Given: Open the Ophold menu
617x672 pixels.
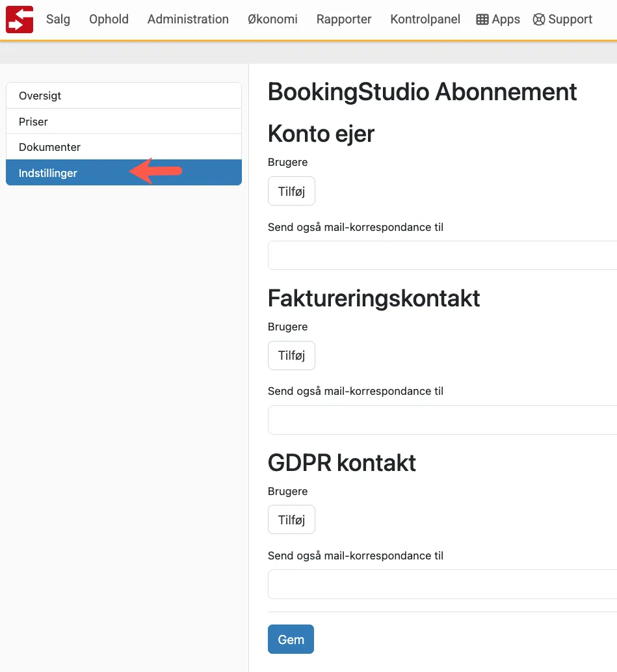Looking at the screenshot, I should pyautogui.click(x=108, y=19).
